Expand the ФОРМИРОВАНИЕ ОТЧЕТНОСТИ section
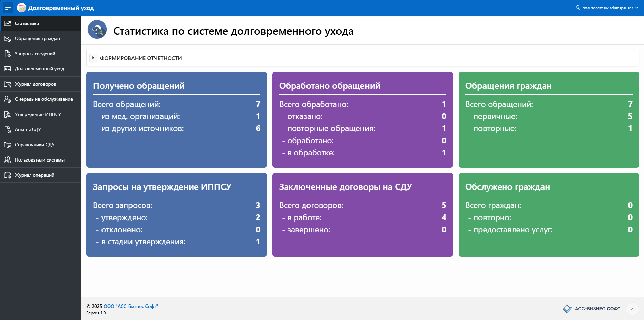 93,58
